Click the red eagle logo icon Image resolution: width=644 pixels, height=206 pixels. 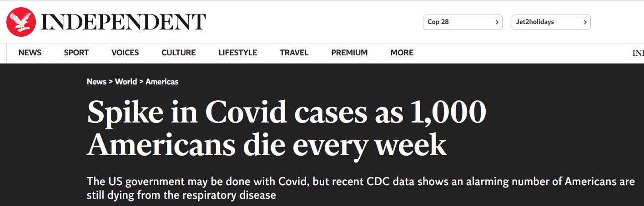pyautogui.click(x=21, y=22)
